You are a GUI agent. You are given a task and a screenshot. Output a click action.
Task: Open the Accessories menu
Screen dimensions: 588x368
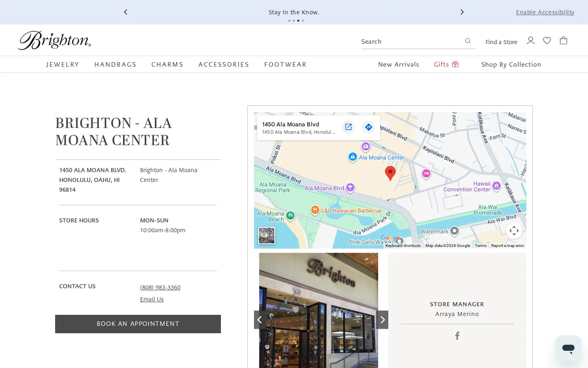(224, 65)
